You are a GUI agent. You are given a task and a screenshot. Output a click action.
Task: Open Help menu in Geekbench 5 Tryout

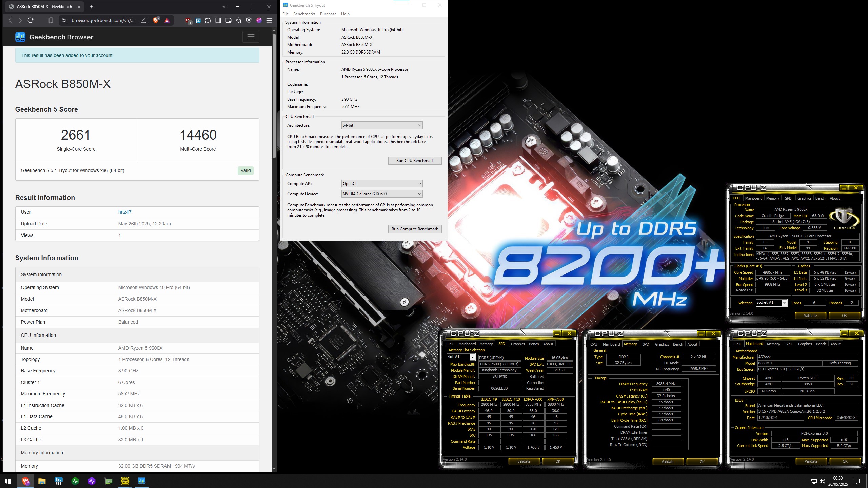click(345, 14)
